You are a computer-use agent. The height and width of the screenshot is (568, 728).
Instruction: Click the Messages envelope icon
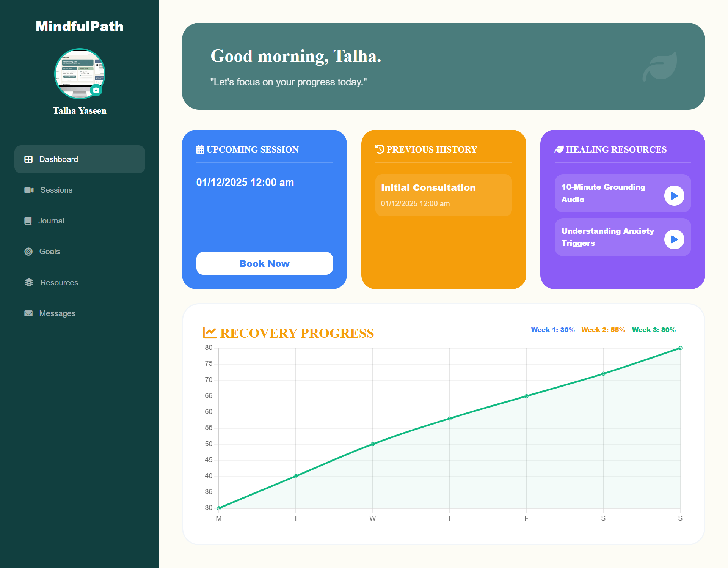(28, 313)
